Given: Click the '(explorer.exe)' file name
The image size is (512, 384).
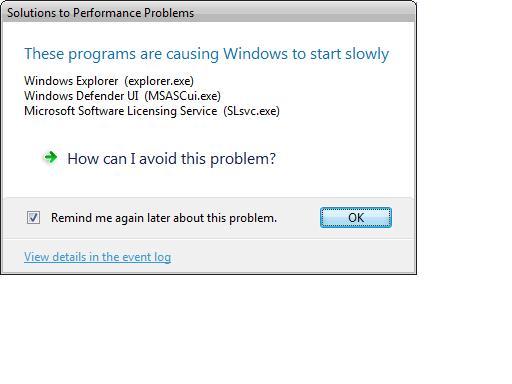Looking at the screenshot, I should click(159, 81).
